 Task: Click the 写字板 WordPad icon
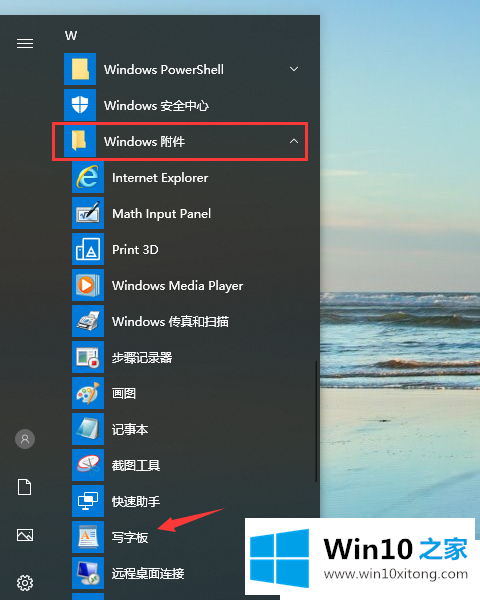pos(88,537)
